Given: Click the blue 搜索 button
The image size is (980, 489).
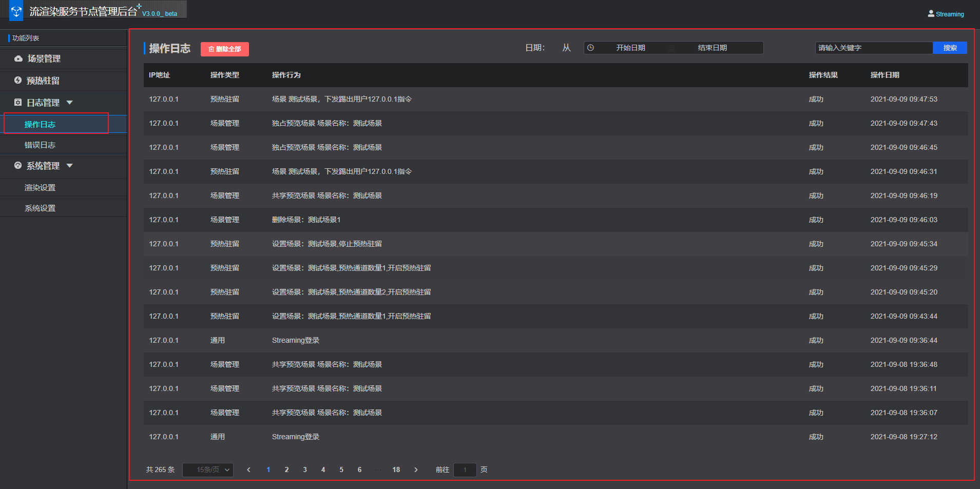Looking at the screenshot, I should pos(950,48).
